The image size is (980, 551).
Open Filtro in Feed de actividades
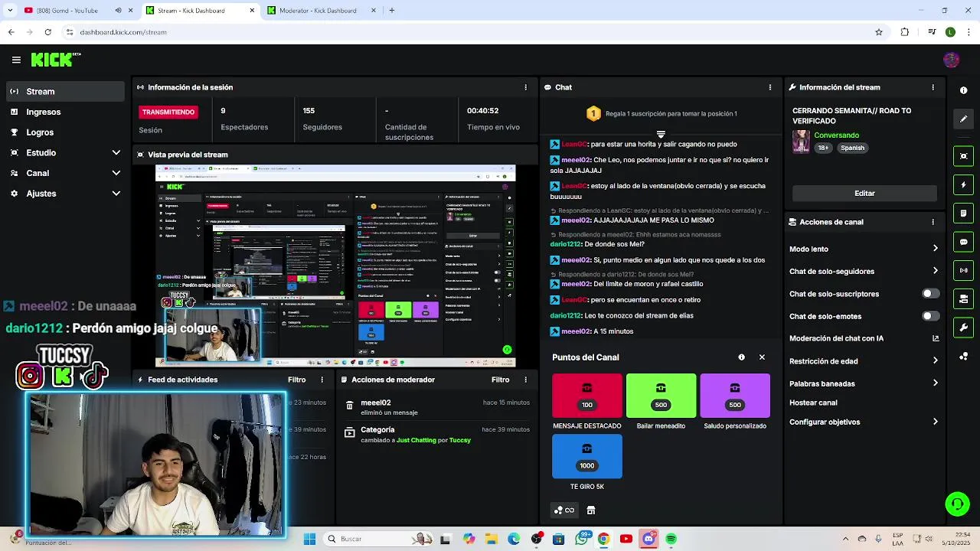[296, 380]
